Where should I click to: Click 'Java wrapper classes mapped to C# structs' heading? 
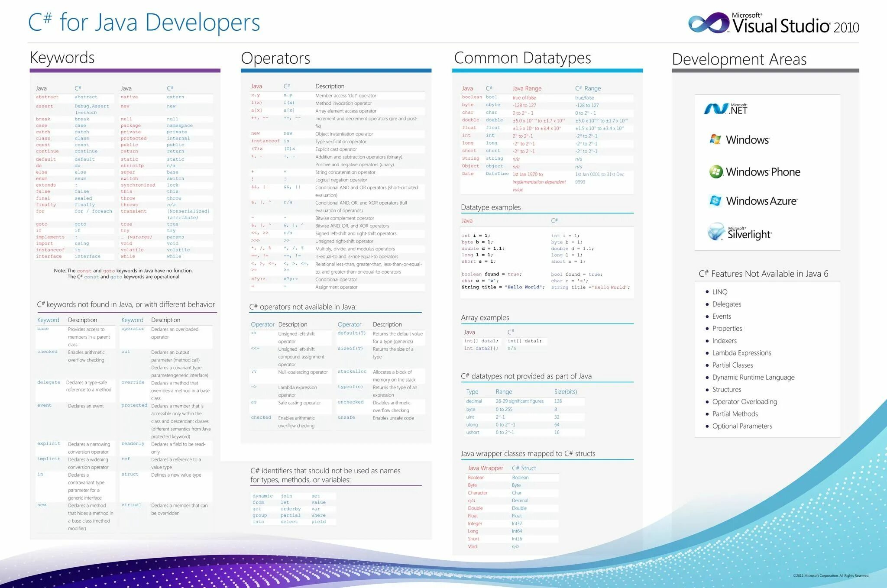pos(528,454)
